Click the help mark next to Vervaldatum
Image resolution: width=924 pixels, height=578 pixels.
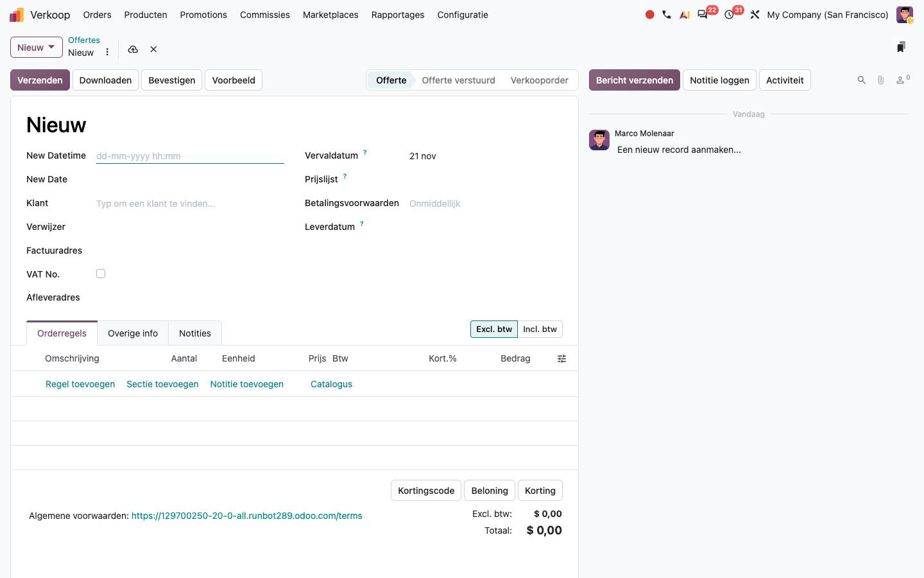(365, 153)
